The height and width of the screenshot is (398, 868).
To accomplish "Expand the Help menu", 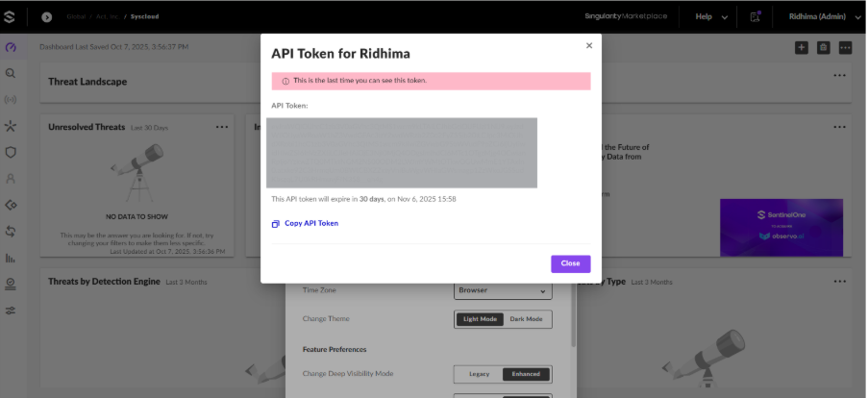I will point(711,16).
